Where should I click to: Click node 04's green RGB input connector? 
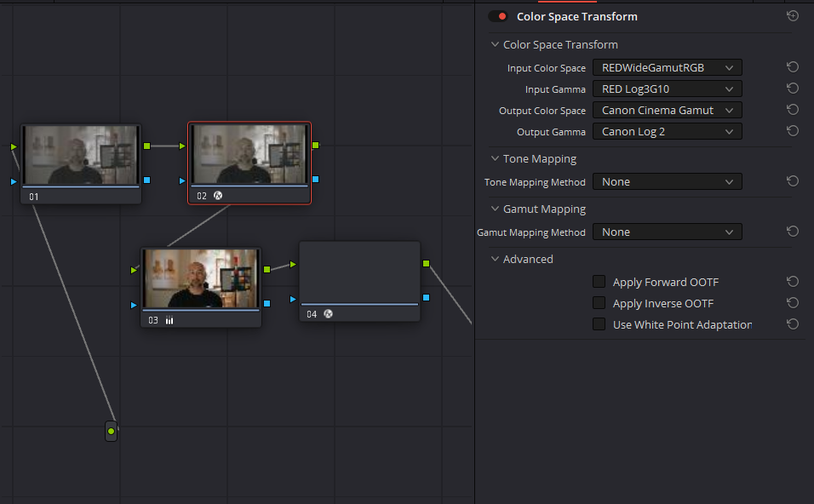coord(293,265)
